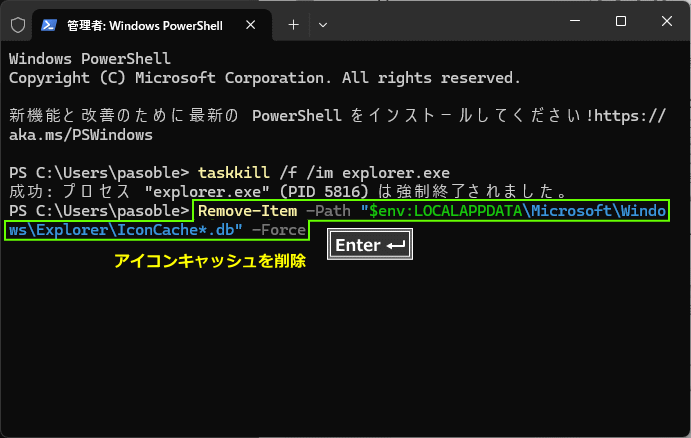Click the Windows PowerShell header line
This screenshot has width=691, height=438.
pyautogui.click(x=90, y=59)
